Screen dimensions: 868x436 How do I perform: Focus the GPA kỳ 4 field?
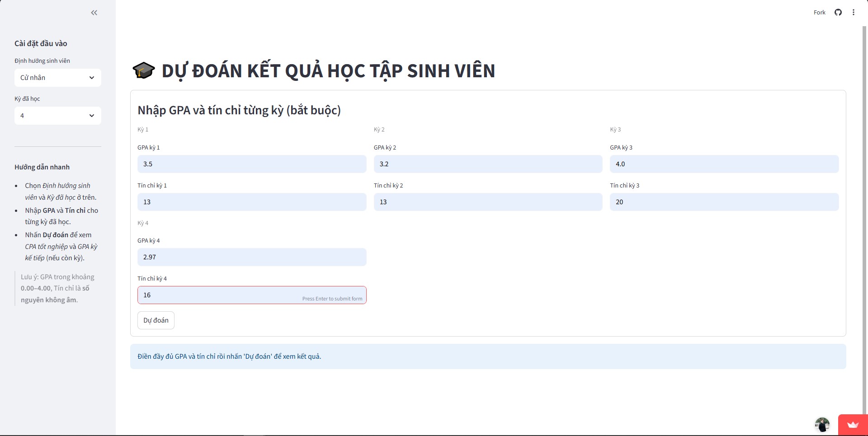[252, 257]
